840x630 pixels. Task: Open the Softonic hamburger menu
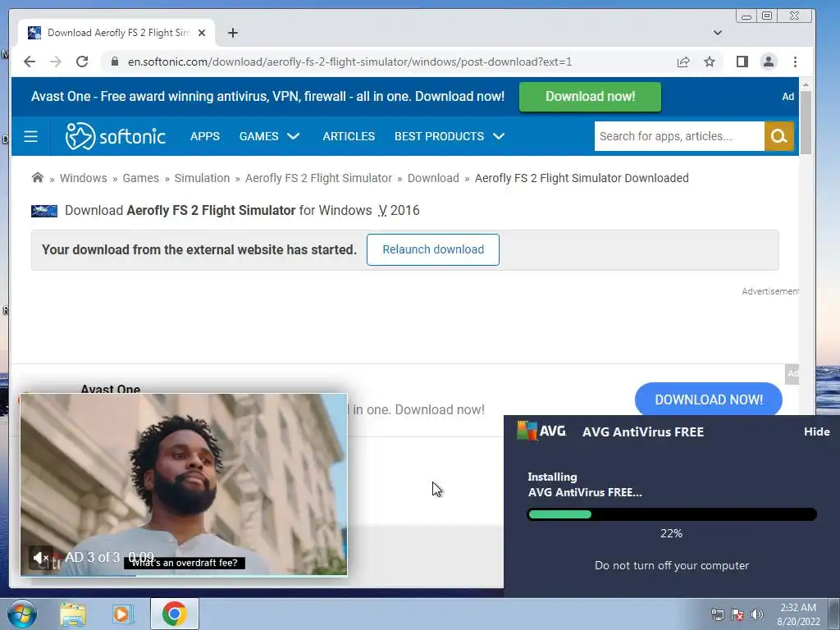[x=30, y=136]
